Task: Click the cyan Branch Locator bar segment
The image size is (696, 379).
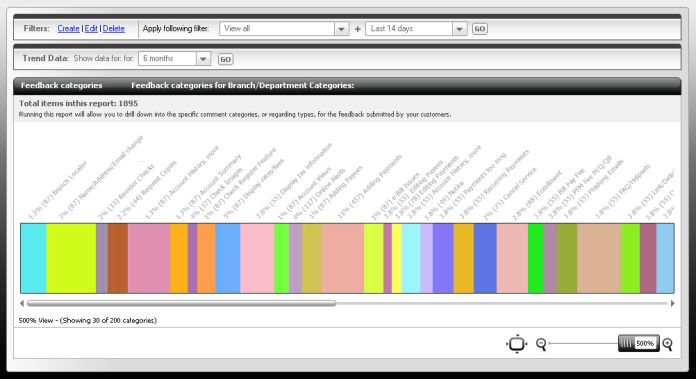Action: (33, 258)
